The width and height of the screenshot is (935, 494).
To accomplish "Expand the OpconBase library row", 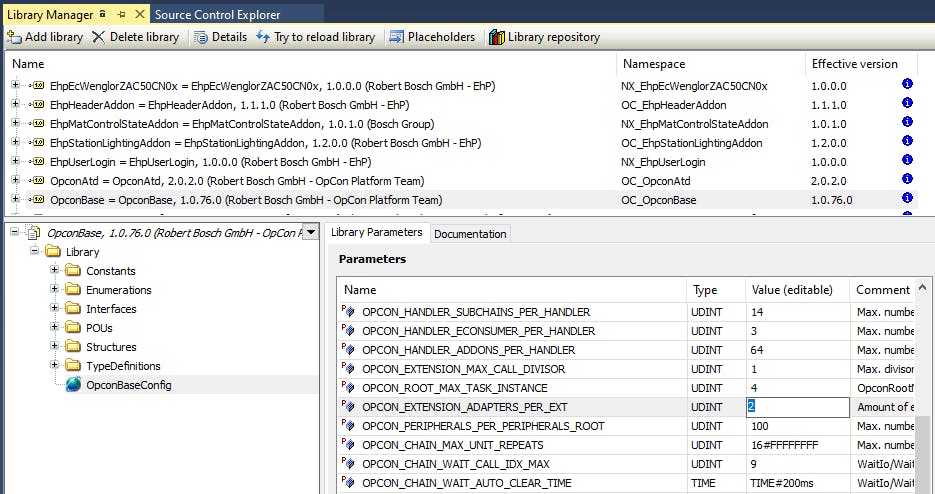I will point(15,199).
